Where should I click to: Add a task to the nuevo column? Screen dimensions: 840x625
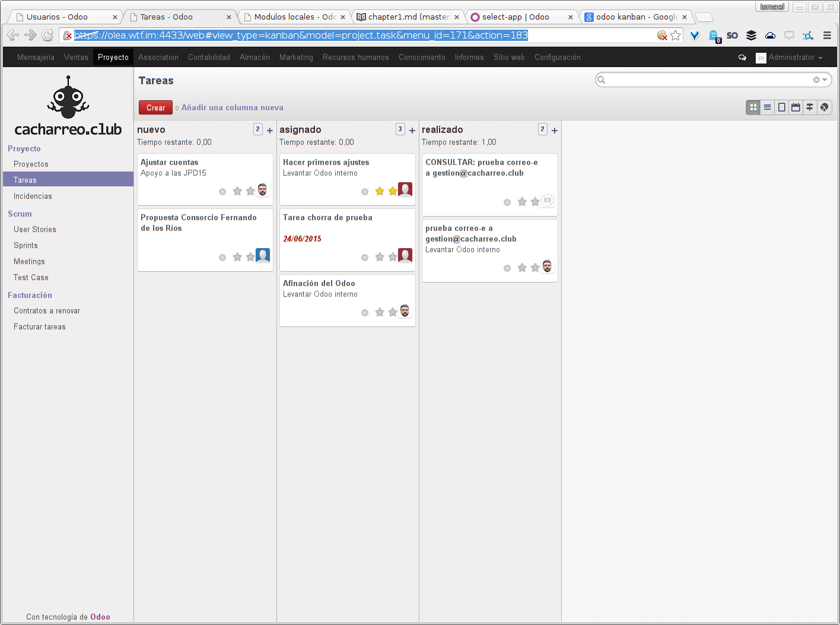point(270,131)
